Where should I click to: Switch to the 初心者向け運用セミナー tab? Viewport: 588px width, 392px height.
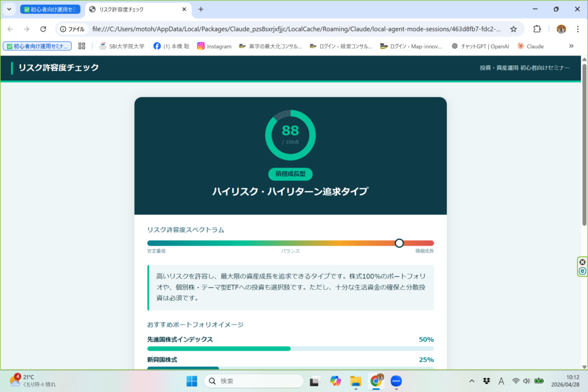50,9
